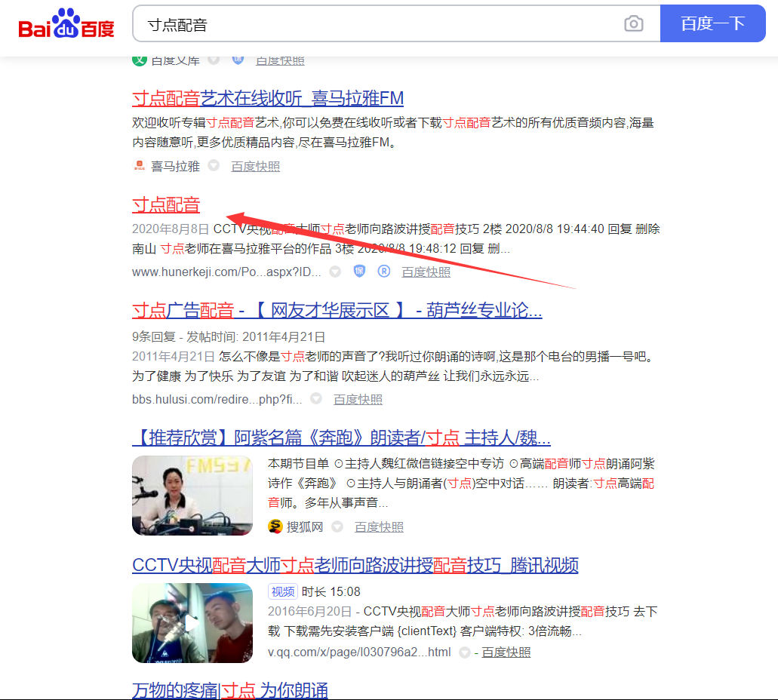Screen dimensions: 778x700
Task: Click the 百度一下 search button
Action: 712,23
